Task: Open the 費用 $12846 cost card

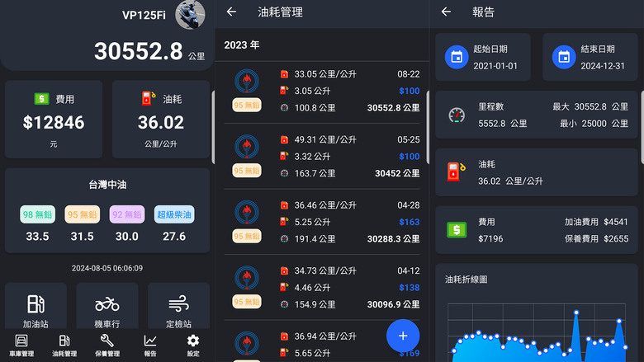Action: point(54,120)
